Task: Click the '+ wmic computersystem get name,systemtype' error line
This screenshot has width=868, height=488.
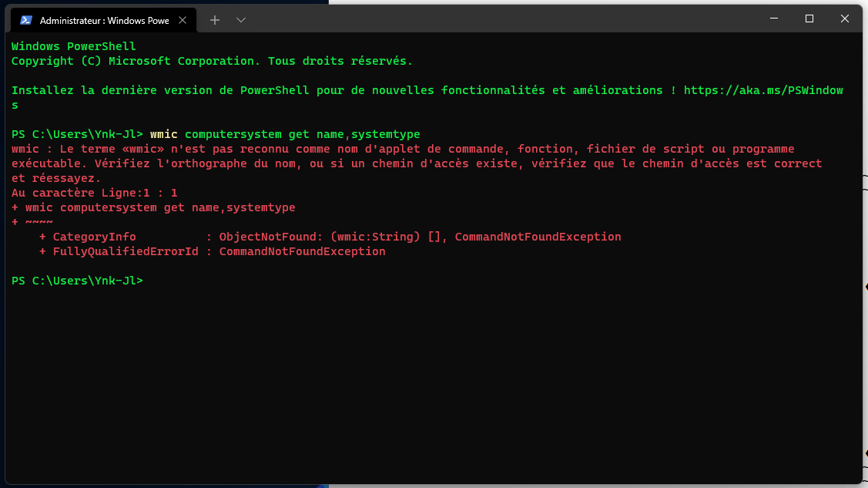Action: click(x=153, y=207)
